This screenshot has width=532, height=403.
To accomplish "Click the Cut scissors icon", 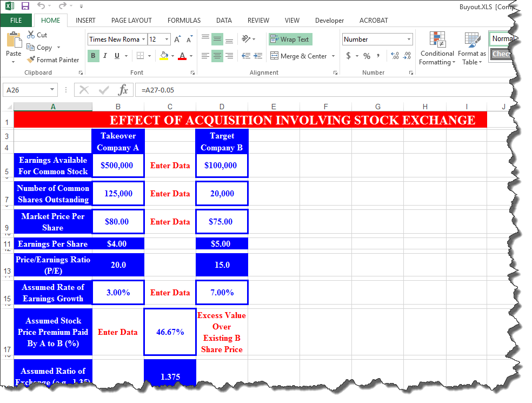I will [31, 35].
